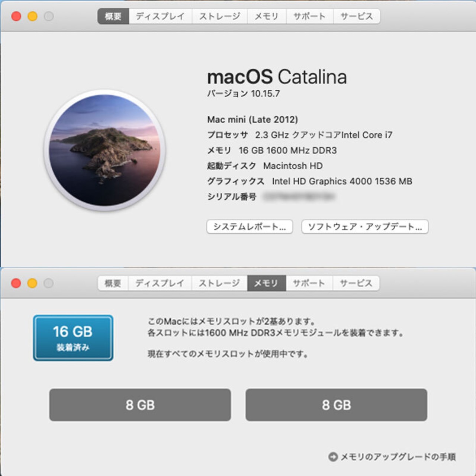Close the macOS Catalina overview window
The height and width of the screenshot is (476, 476).
click(16, 16)
